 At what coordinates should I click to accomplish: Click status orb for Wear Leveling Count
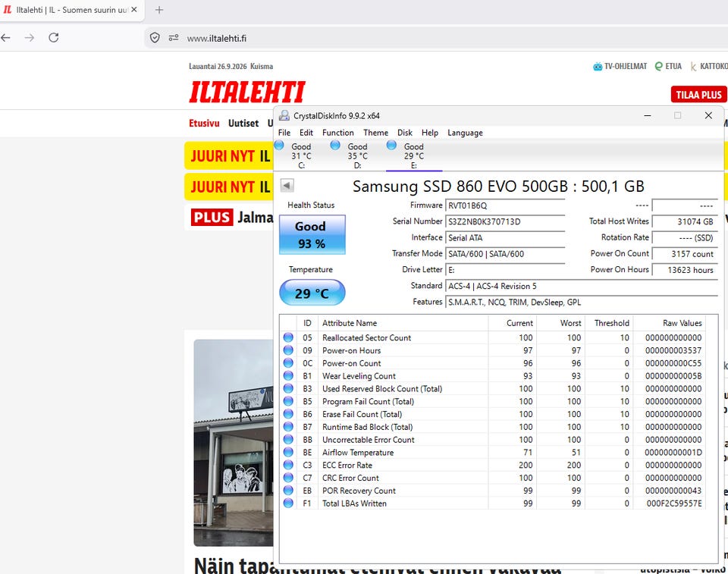(288, 375)
